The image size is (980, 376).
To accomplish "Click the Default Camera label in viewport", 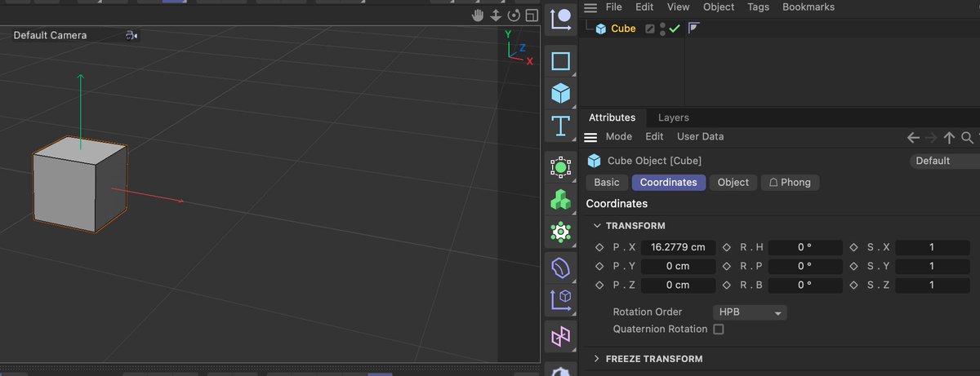I will click(x=50, y=35).
